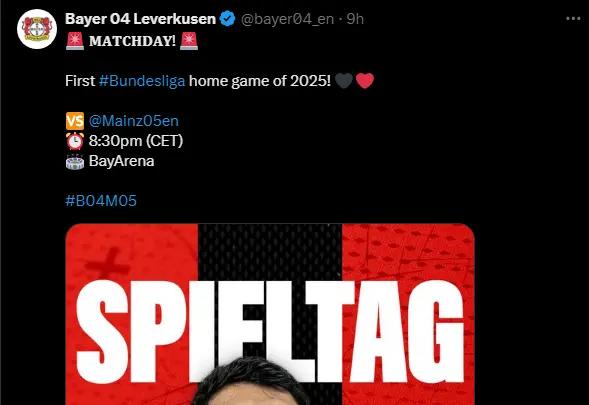Open the Bayer 04 Leverkusen profile avatar
589x405 pixels.
37,29
